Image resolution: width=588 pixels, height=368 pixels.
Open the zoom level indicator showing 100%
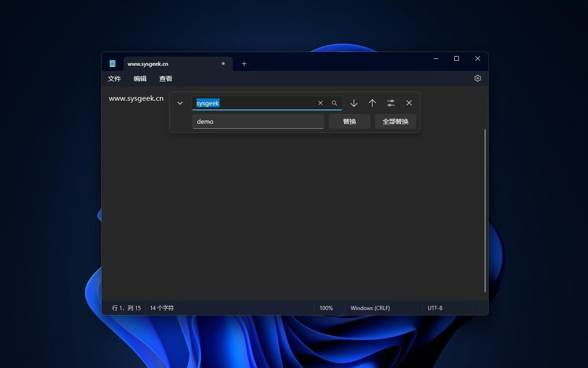click(326, 308)
